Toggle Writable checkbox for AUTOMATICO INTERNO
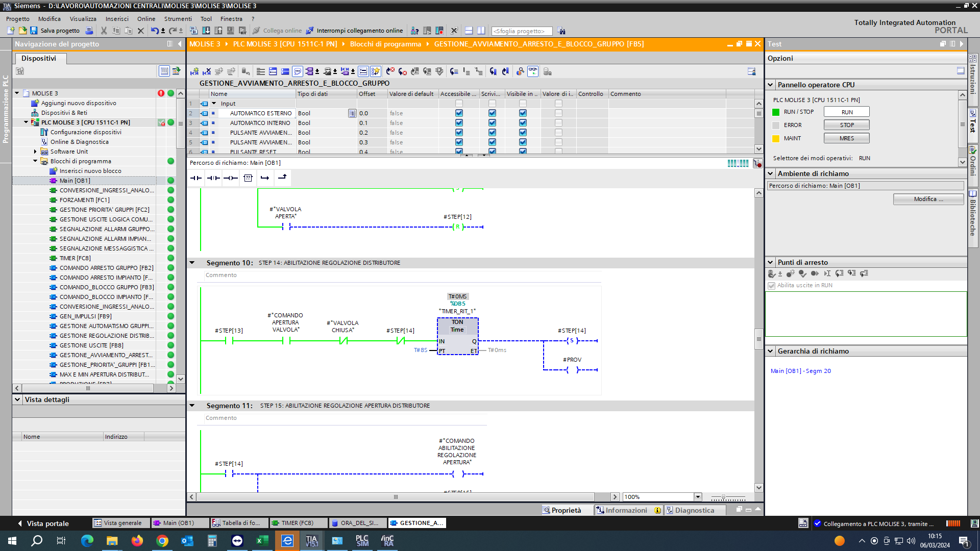 tap(492, 123)
